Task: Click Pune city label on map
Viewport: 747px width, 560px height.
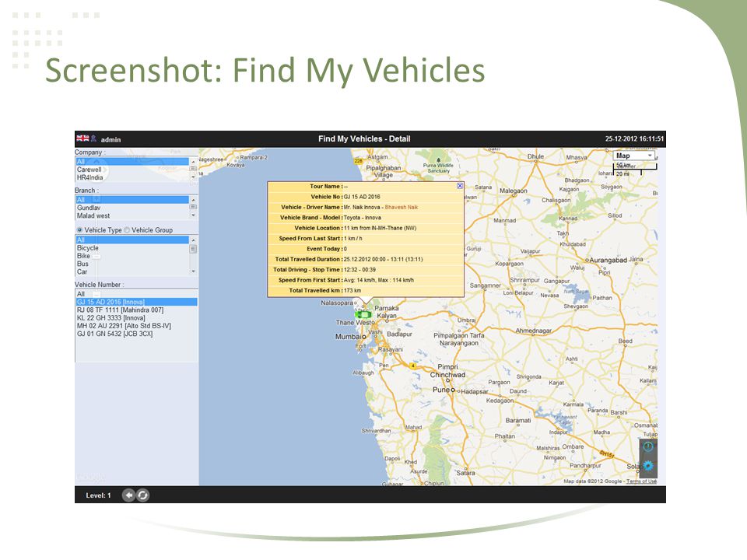Action: click(441, 390)
